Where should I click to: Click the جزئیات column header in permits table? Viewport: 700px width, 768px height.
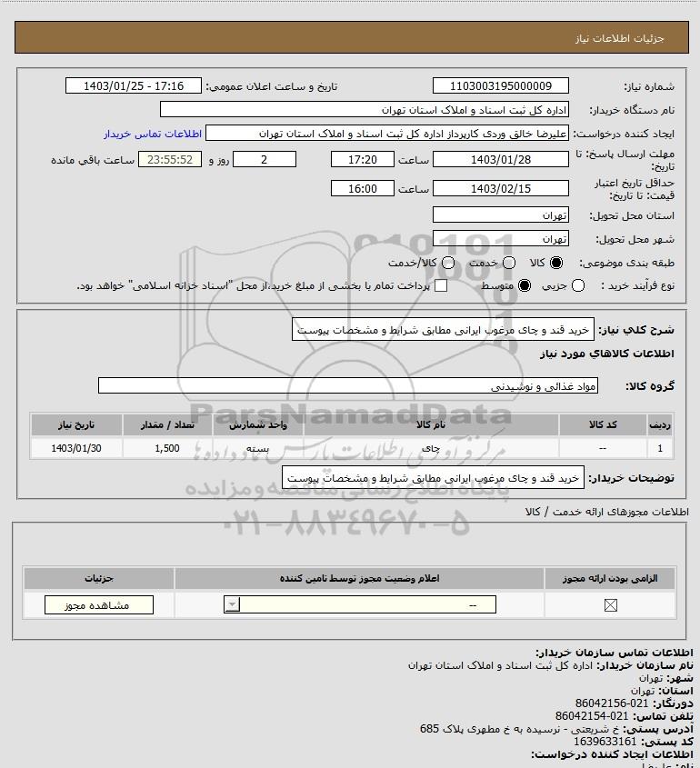99,578
